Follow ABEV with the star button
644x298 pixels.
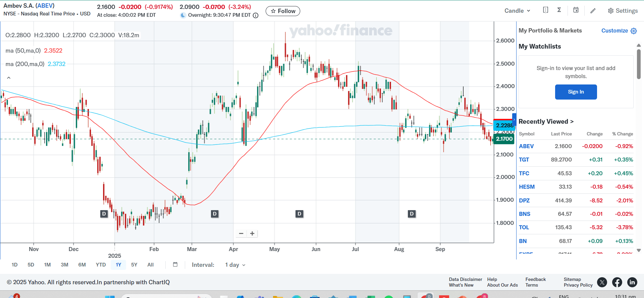(x=283, y=11)
